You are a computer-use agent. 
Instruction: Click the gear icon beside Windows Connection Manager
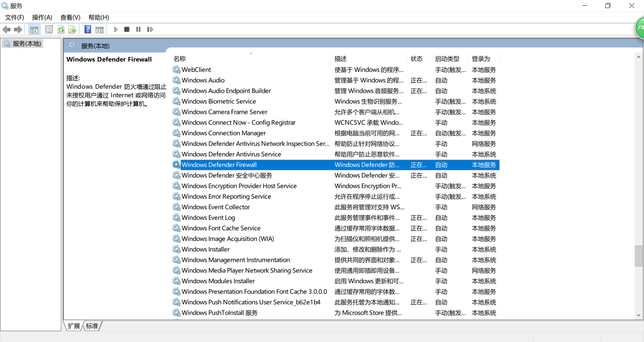point(176,133)
